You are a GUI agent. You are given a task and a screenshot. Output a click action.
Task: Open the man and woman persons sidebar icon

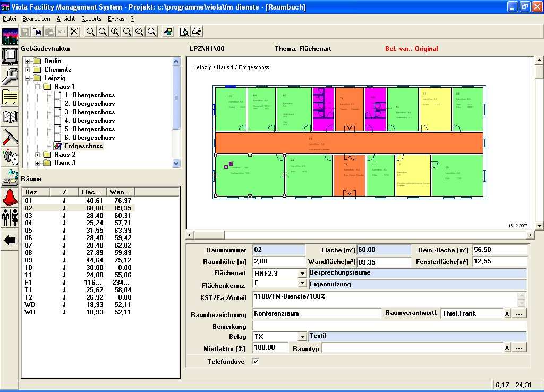[x=10, y=217]
